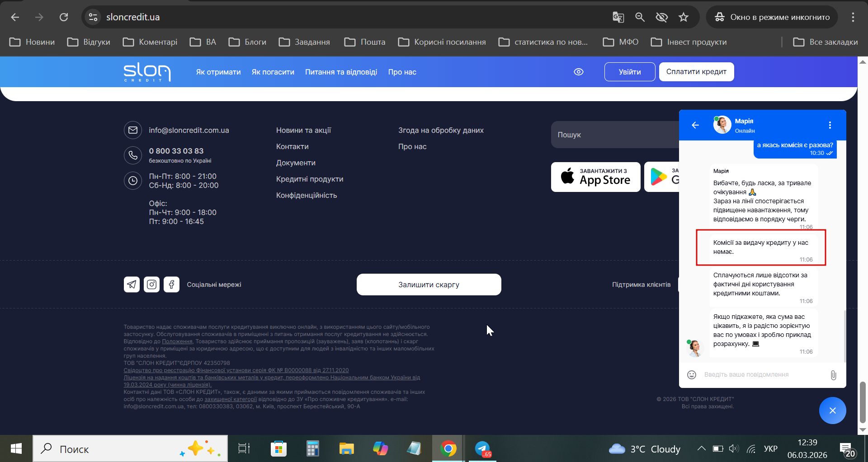Open the Контакти footer link
Viewport: 868px width, 462px height.
[x=292, y=146]
